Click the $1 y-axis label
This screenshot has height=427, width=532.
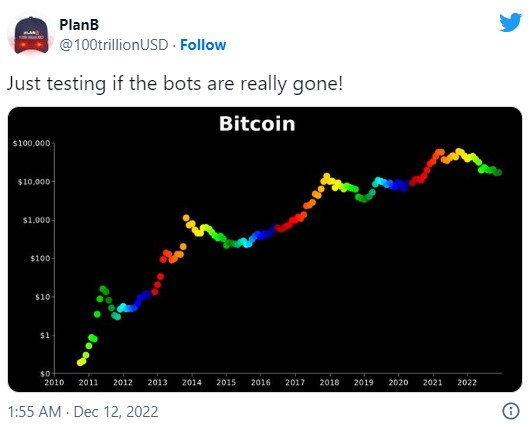tap(45, 335)
